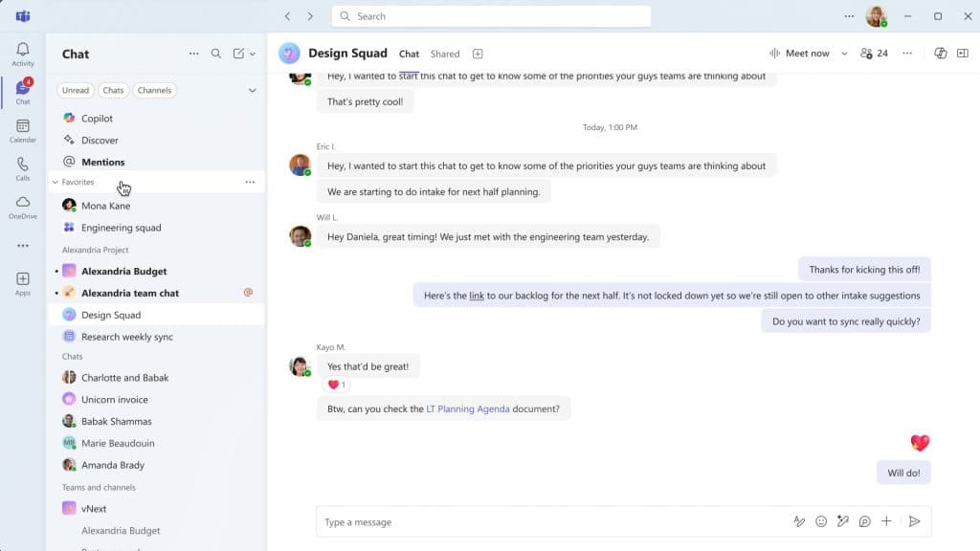The image size is (980, 551).
Task: Click the Meet now button
Action: pos(800,54)
